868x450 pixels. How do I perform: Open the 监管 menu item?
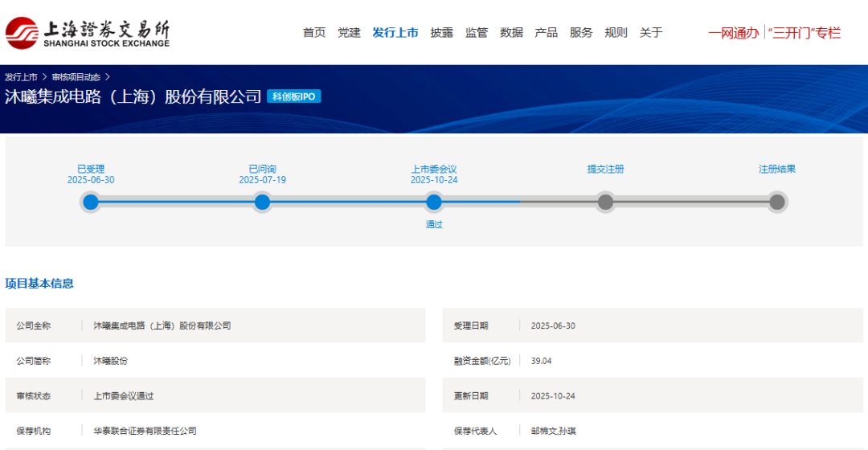point(477,33)
